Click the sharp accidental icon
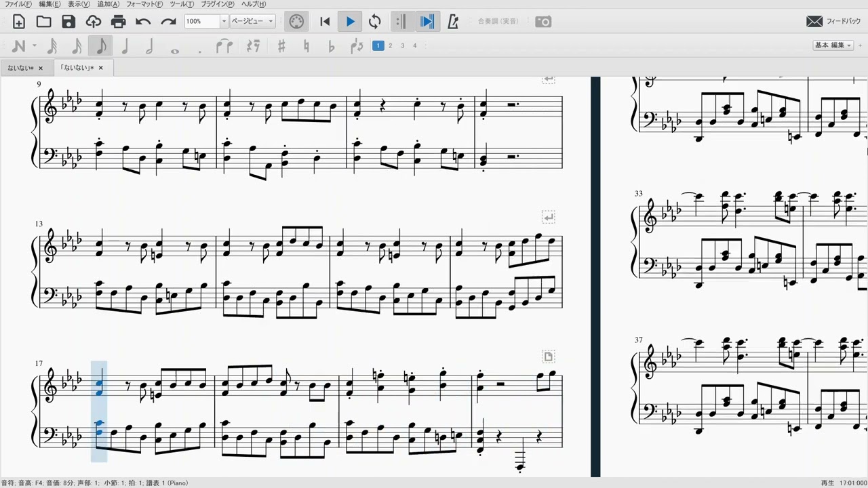 (281, 46)
